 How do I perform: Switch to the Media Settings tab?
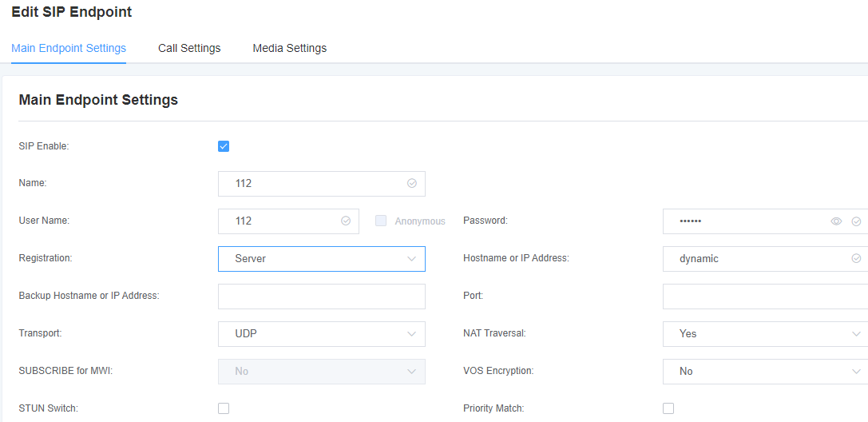point(290,48)
